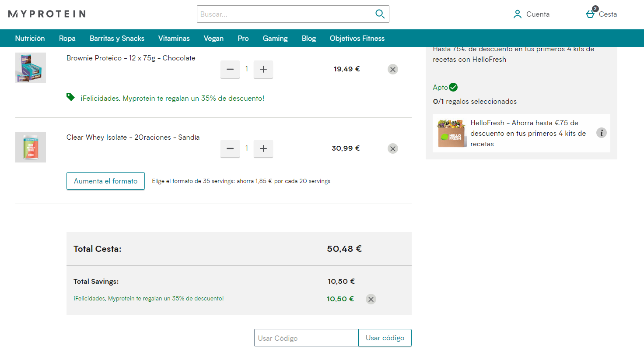644x360 pixels.
Task: Click the search magnifier icon
Action: [x=380, y=14]
